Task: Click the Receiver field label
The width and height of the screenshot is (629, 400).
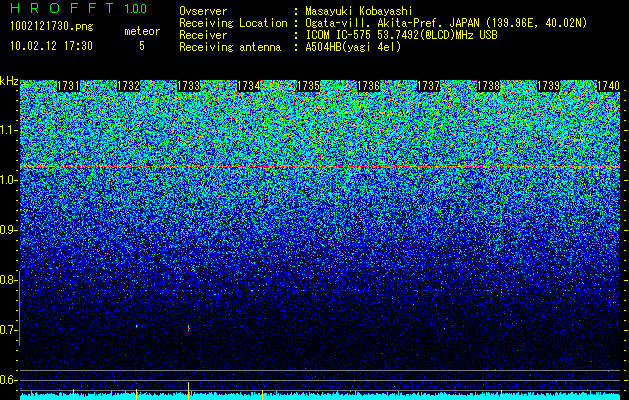Action: click(203, 35)
